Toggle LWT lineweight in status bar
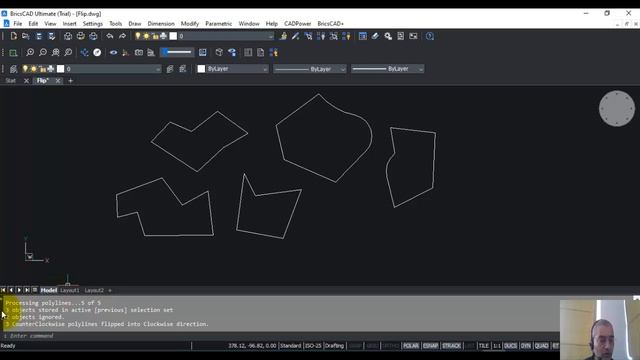The image size is (640, 360). (x=469, y=346)
